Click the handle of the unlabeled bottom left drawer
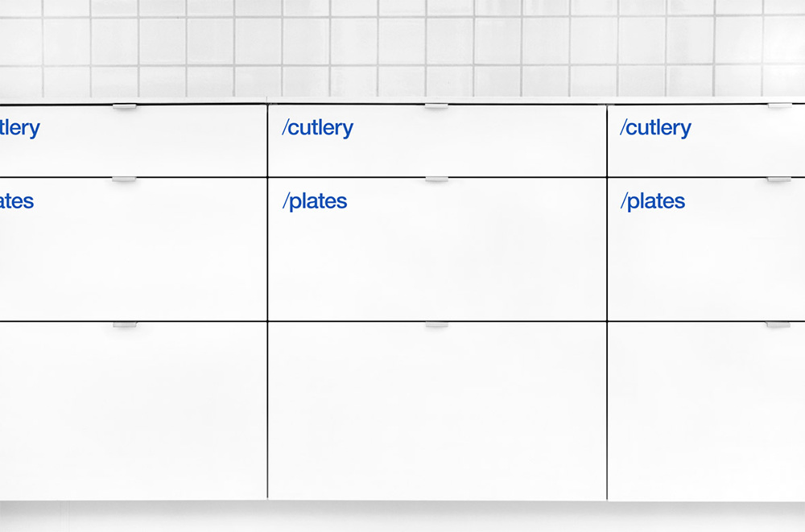This screenshot has width=805, height=532. pos(126,324)
